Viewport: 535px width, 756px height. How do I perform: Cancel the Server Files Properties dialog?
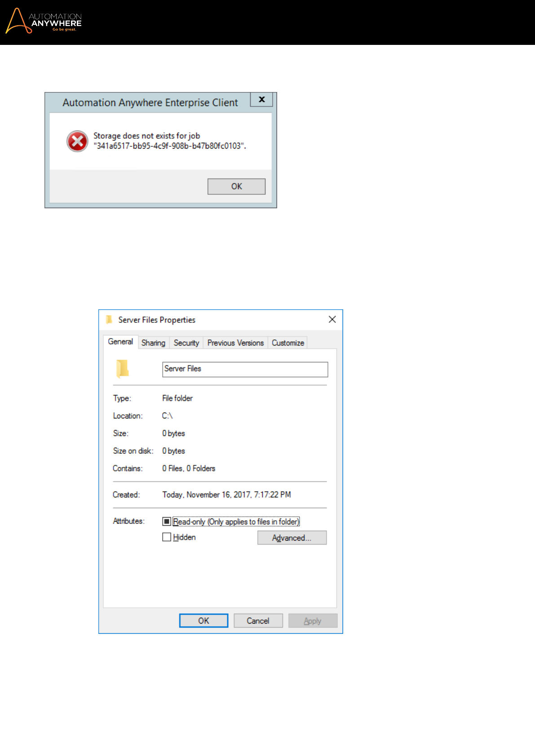click(258, 620)
